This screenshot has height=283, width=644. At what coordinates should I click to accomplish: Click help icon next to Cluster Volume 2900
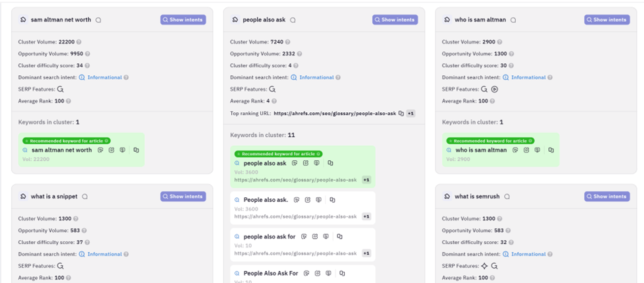[499, 42]
